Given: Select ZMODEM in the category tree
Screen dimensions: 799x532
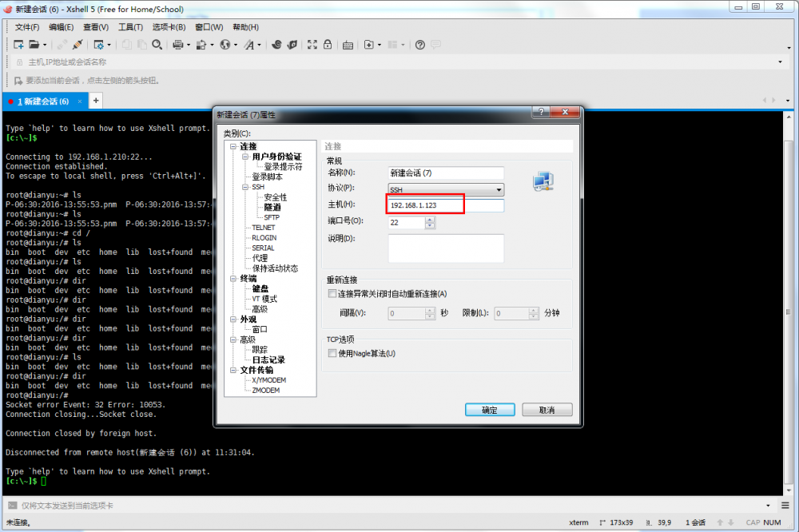Looking at the screenshot, I should 265,391.
